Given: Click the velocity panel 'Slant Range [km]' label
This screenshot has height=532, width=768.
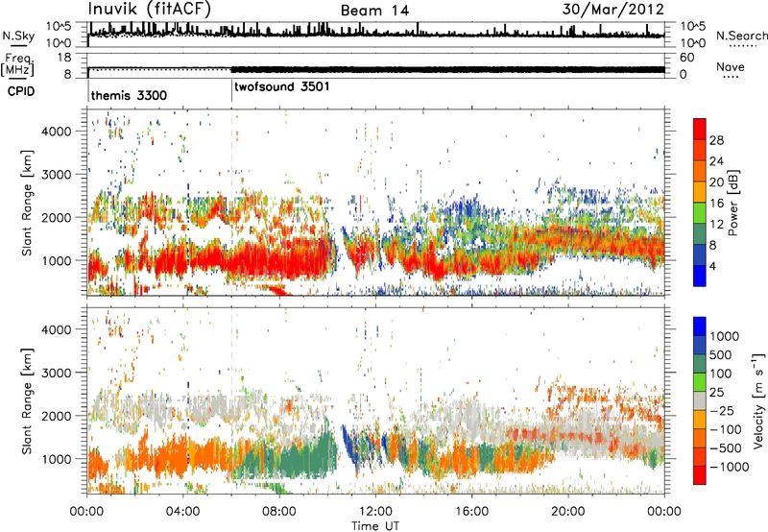Looking at the screenshot, I should tap(27, 400).
